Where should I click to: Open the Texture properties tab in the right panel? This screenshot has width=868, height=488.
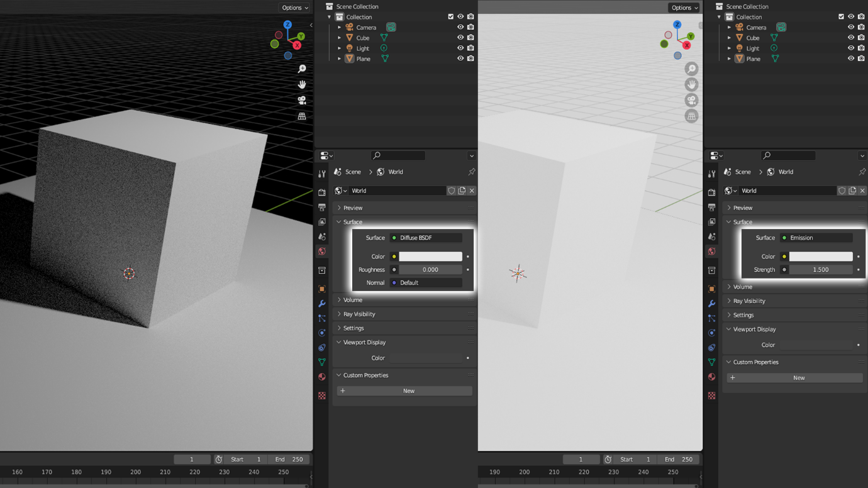click(x=712, y=396)
